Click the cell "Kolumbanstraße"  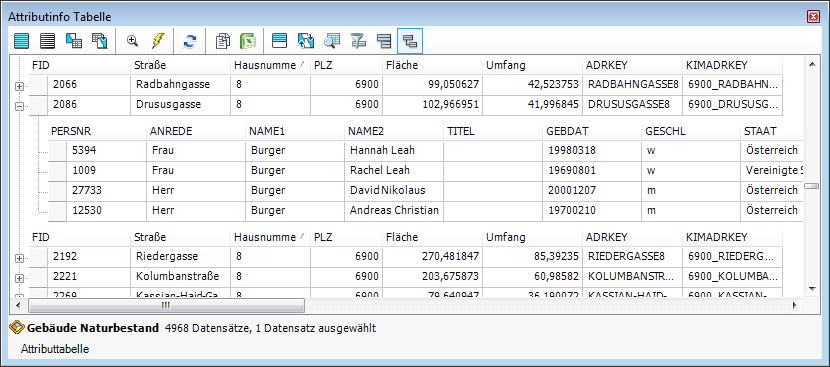(x=181, y=277)
